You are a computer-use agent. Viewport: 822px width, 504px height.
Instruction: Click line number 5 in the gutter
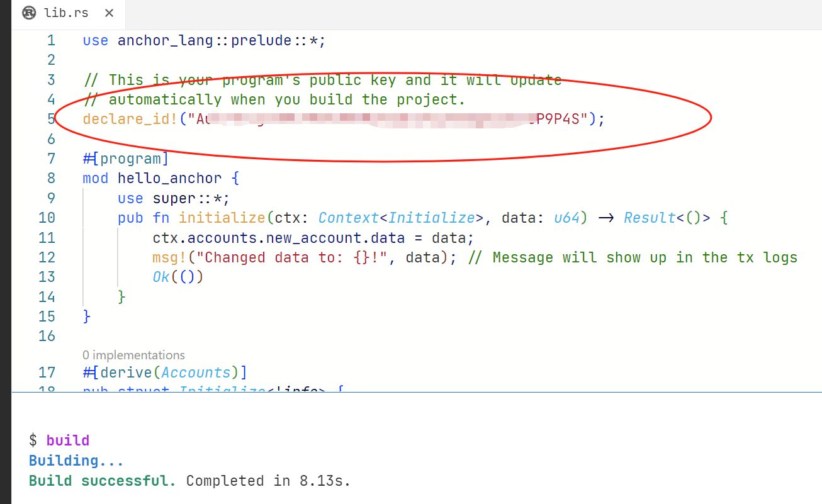tap(51, 119)
